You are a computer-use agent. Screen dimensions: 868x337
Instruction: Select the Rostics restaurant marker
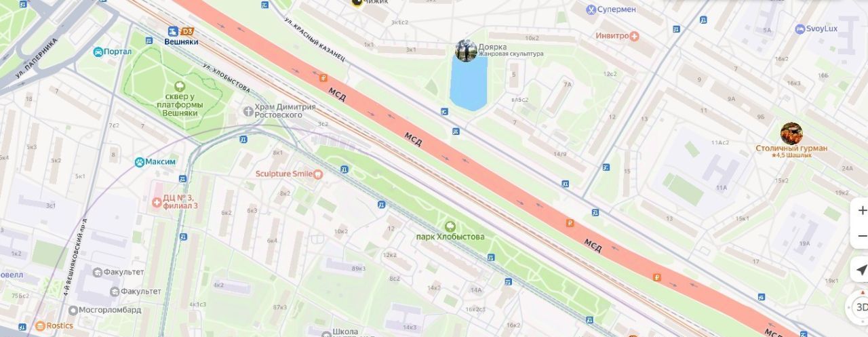point(40,326)
